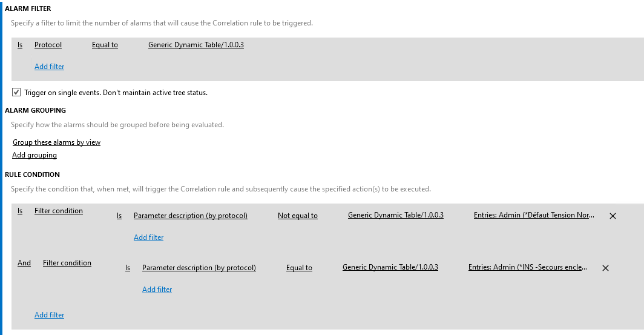Screen dimensions: 644x335
Task: Click 'Add filter' under second filter condition
Action: (x=157, y=290)
